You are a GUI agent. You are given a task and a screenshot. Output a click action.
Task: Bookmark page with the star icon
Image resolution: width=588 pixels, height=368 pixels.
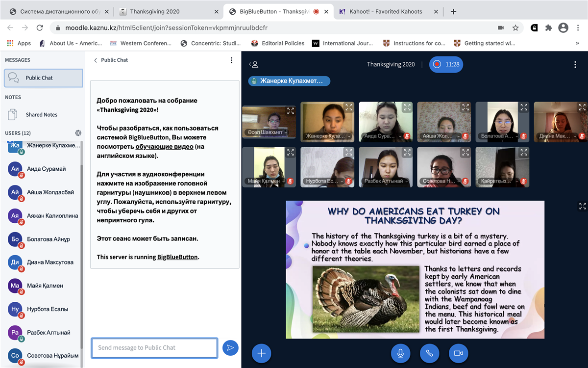click(x=515, y=28)
